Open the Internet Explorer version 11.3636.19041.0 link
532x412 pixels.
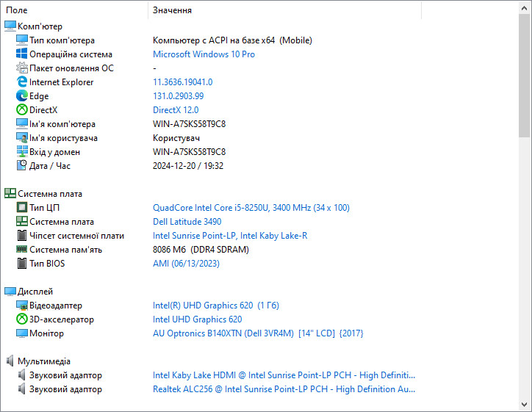[182, 82]
